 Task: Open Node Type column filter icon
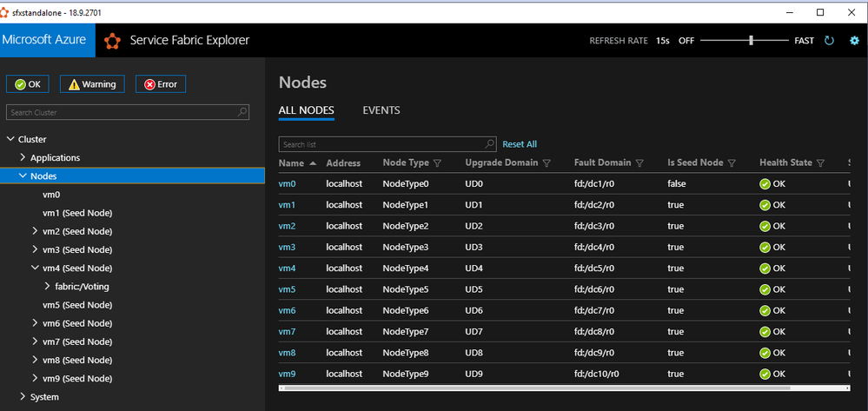[x=437, y=163]
